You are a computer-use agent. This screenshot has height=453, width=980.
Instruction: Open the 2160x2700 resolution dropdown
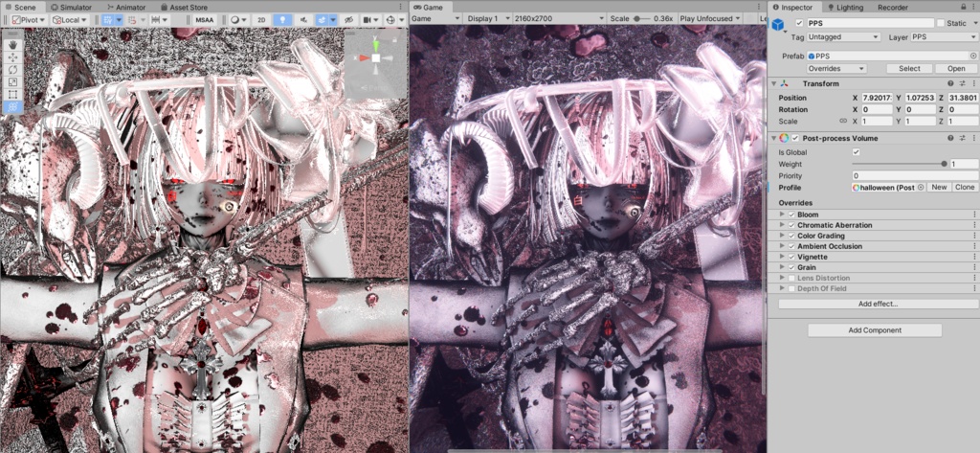[x=559, y=18]
